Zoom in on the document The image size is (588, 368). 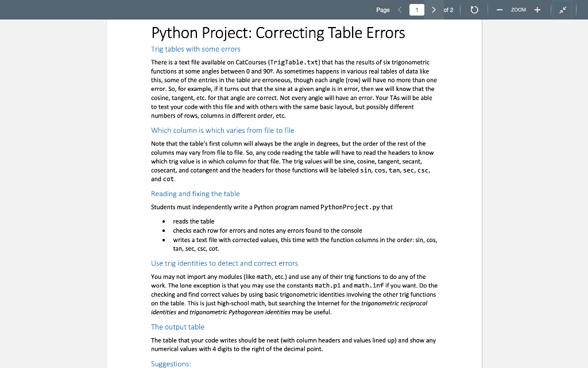click(537, 10)
